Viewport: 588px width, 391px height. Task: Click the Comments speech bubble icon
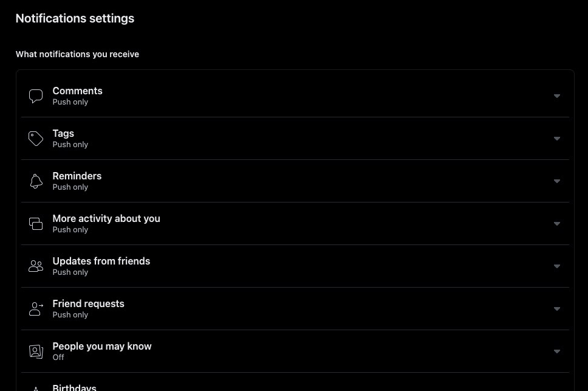click(x=36, y=96)
